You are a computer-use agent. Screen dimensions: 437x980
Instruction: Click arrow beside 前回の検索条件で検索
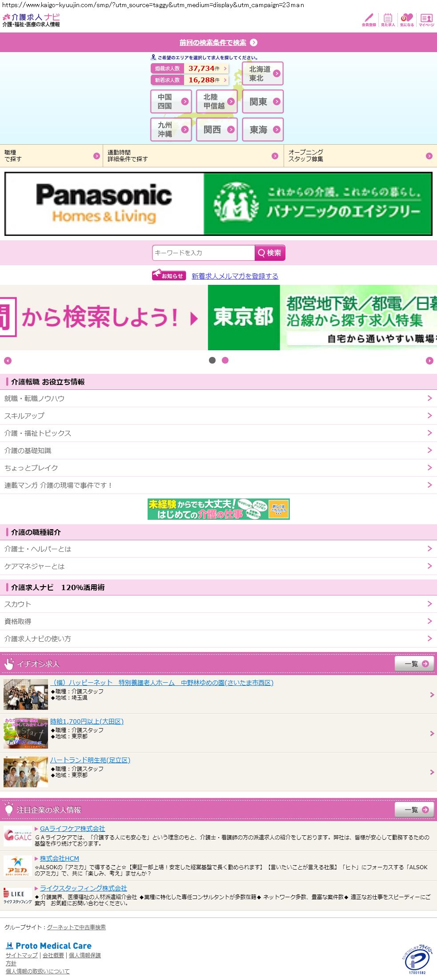coord(254,43)
